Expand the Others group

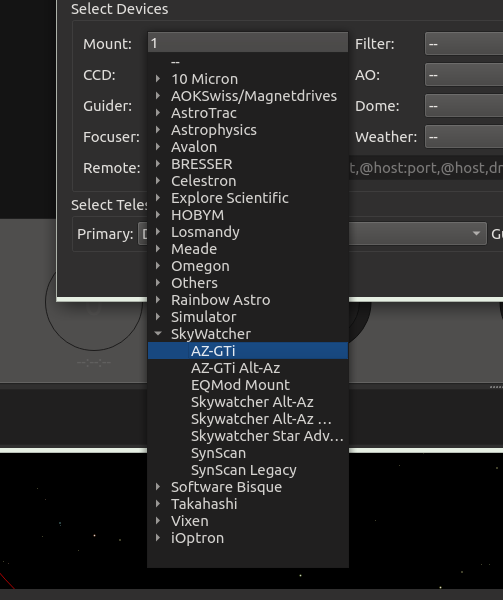click(x=158, y=283)
